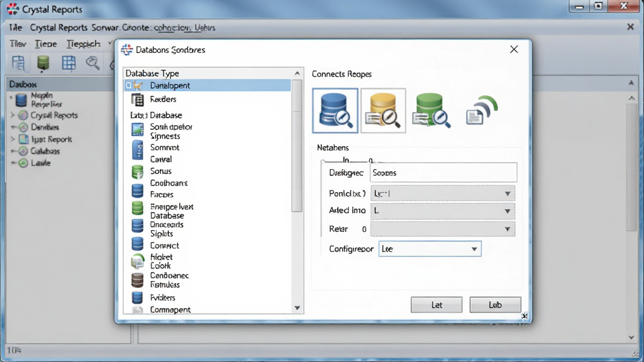Screen dimensions: 644x362
Task: Click the icon beside Rarders
Action: tap(137, 99)
